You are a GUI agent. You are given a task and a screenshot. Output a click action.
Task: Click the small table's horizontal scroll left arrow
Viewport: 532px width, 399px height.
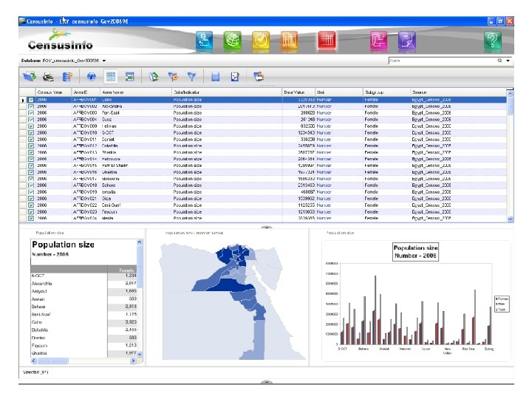[x=33, y=361]
